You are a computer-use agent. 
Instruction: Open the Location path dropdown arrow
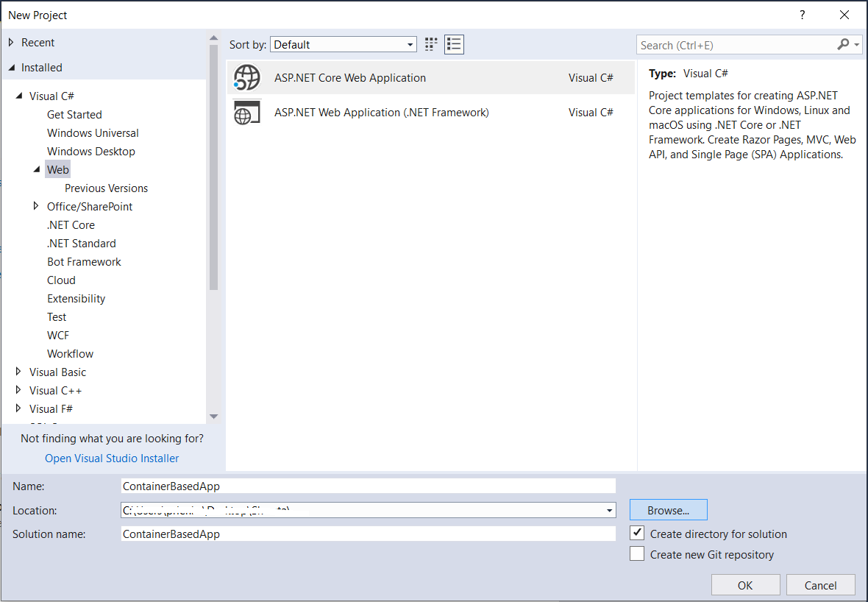pyautogui.click(x=610, y=510)
